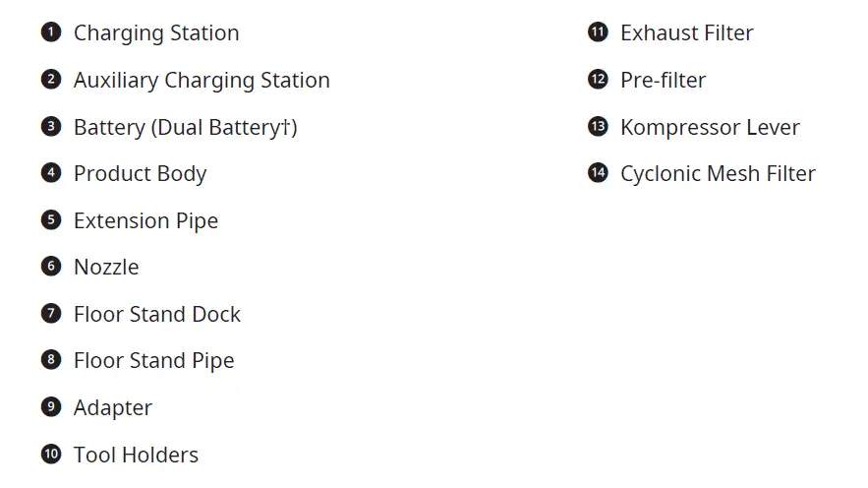Click the number 5 bullet icon
Image resolution: width=868 pixels, height=488 pixels.
point(51,220)
